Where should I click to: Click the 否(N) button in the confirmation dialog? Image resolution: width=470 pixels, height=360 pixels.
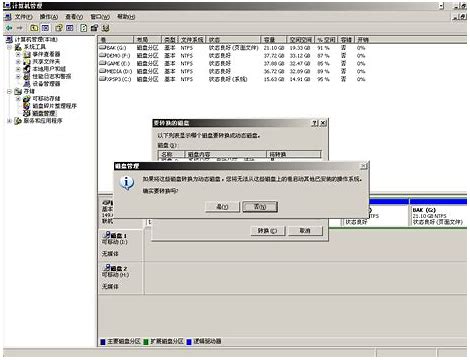click(x=260, y=207)
